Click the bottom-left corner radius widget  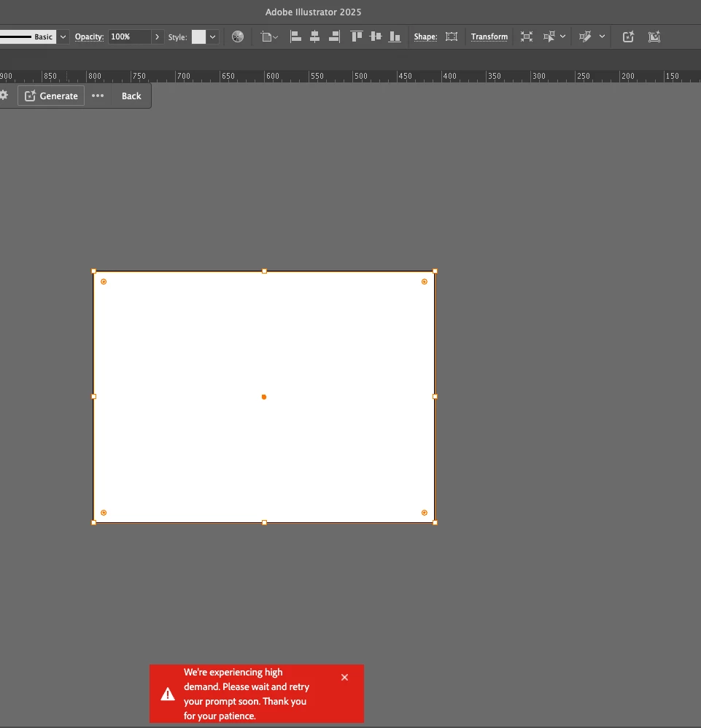click(104, 513)
